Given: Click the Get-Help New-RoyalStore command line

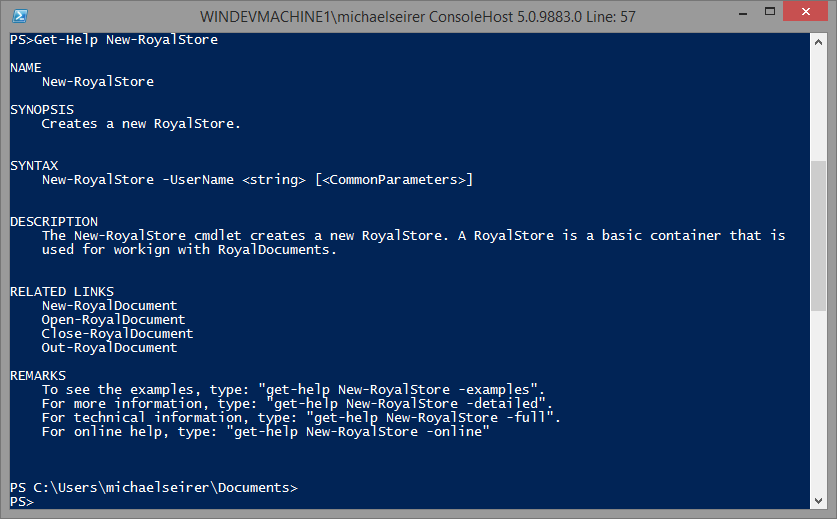Looking at the screenshot, I should pos(114,40).
